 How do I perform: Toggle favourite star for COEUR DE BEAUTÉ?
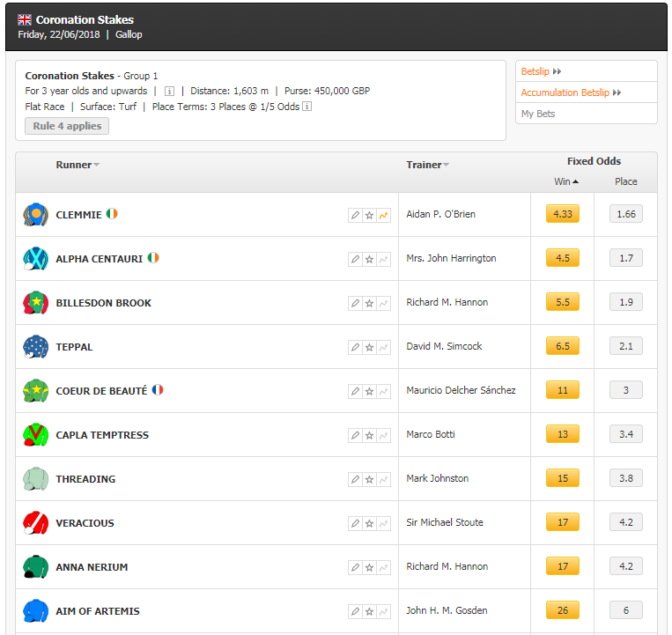369,391
